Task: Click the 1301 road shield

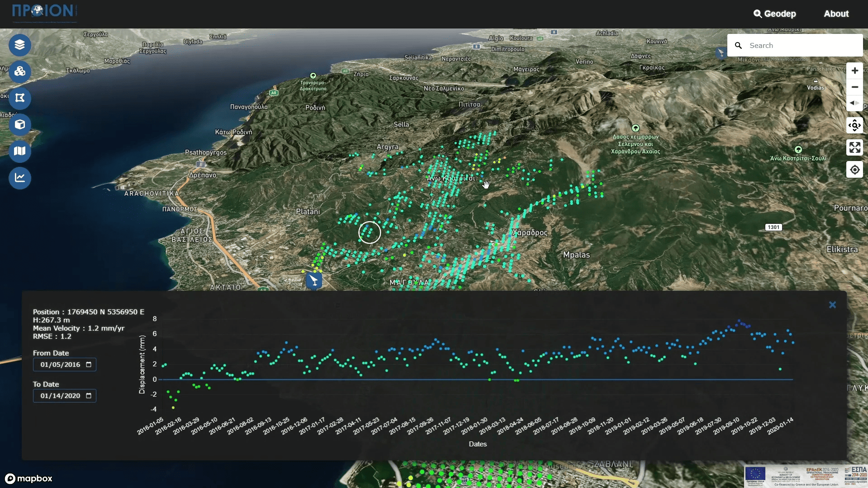Action: 773,227
